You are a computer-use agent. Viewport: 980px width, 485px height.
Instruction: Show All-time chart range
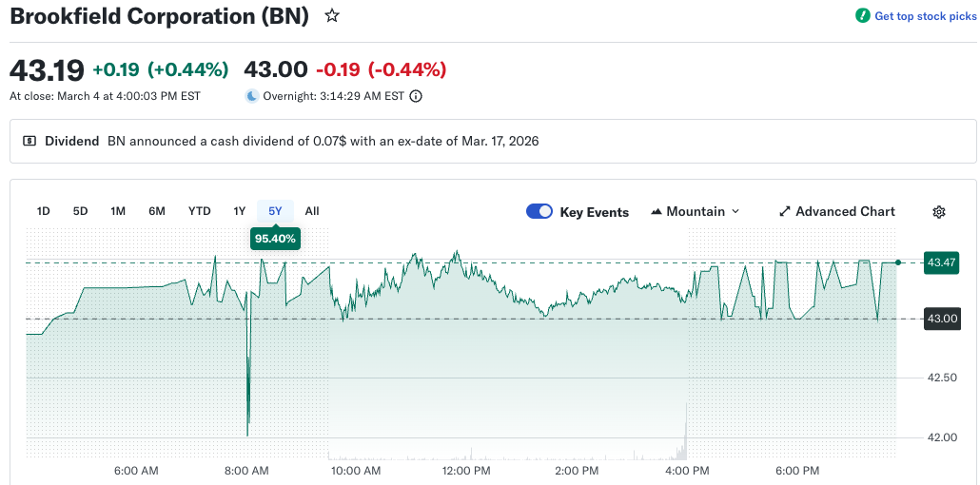[x=312, y=211]
